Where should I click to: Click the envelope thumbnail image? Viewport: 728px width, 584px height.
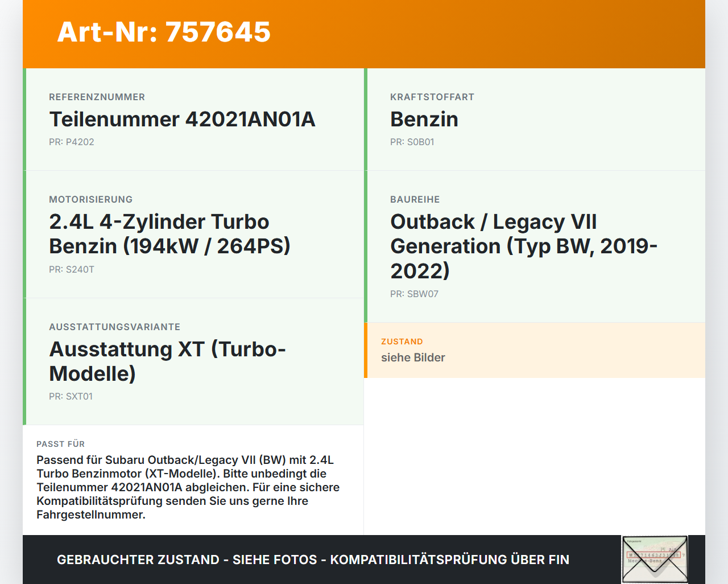(x=655, y=560)
